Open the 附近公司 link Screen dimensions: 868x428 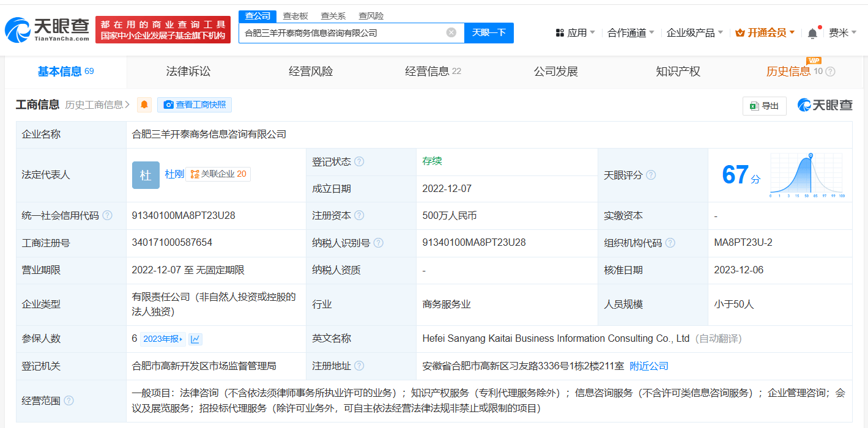coord(648,366)
